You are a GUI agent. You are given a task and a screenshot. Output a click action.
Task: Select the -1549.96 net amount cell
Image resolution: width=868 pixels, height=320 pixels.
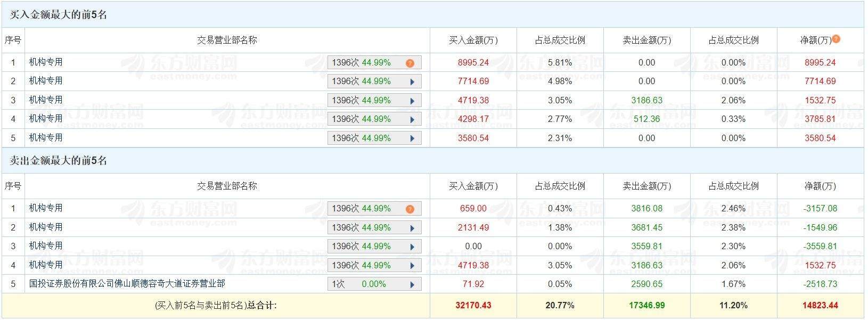tap(821, 227)
